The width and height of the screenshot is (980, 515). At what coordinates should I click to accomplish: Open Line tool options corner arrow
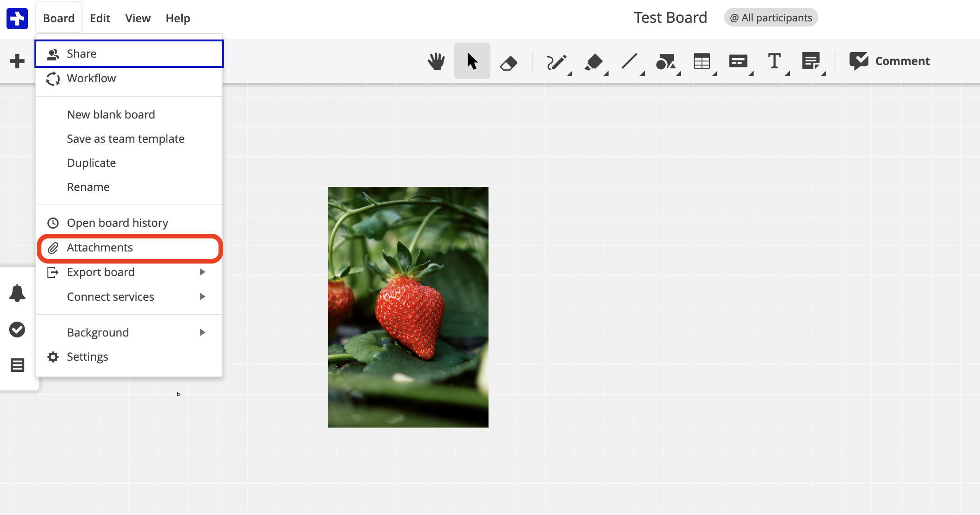(x=642, y=73)
